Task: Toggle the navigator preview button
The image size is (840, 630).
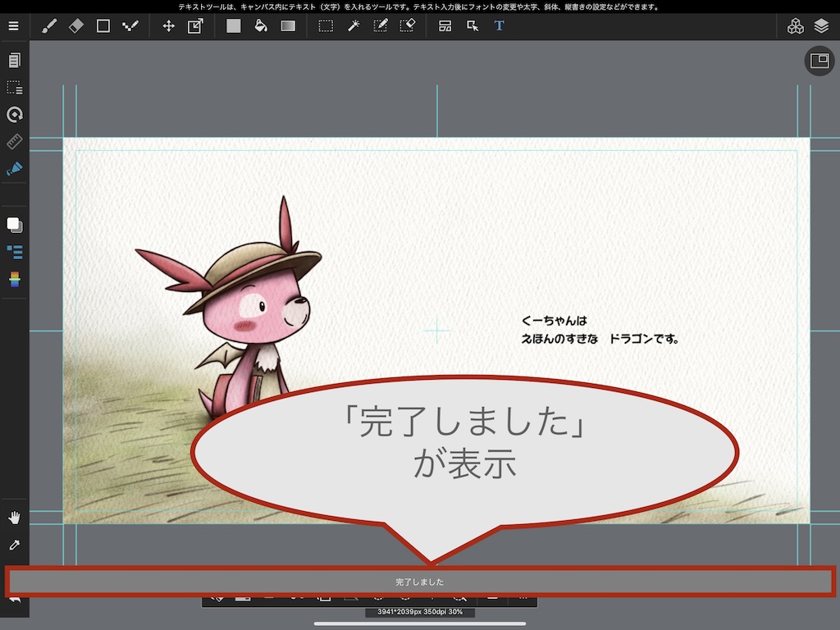Action: click(x=819, y=61)
